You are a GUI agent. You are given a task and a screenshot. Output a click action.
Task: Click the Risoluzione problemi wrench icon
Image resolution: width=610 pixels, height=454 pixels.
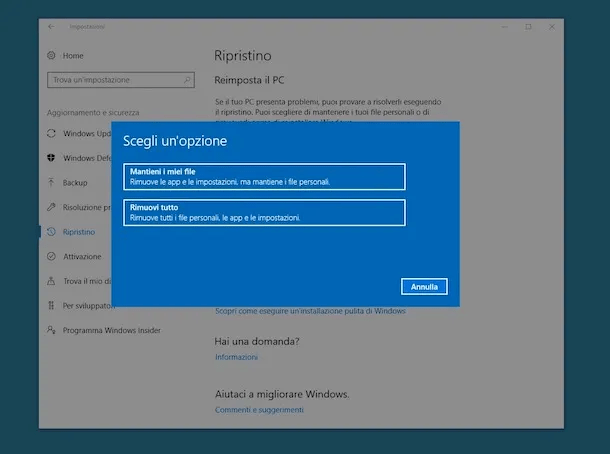[51, 207]
